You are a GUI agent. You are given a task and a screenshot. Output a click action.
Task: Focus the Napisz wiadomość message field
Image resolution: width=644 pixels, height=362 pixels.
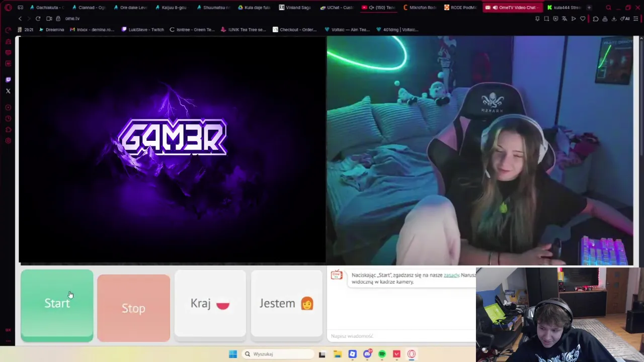coord(401,336)
